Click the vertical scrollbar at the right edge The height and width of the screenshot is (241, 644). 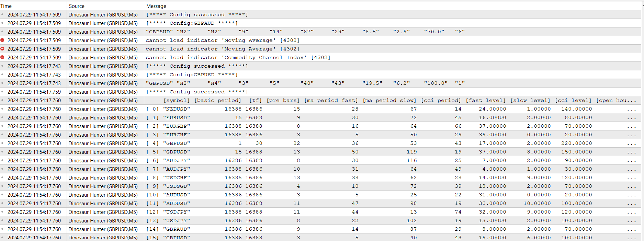click(x=642, y=120)
